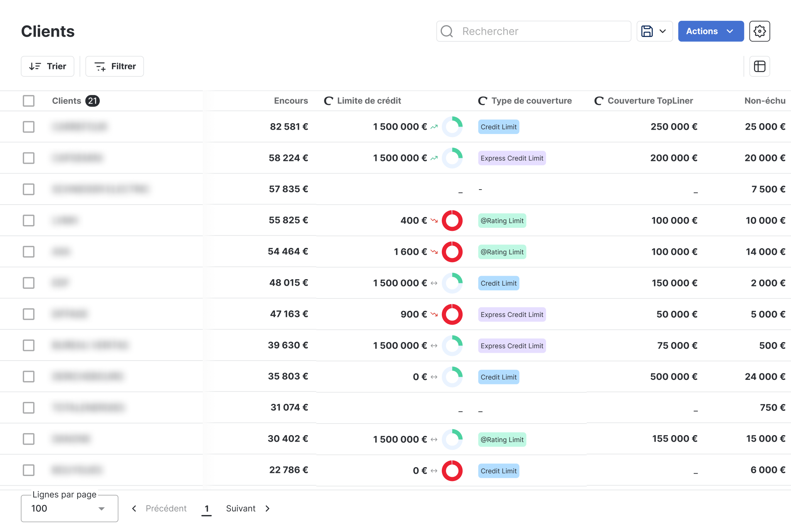Click the table columns layout icon
The image size is (791, 532).
tap(759, 66)
